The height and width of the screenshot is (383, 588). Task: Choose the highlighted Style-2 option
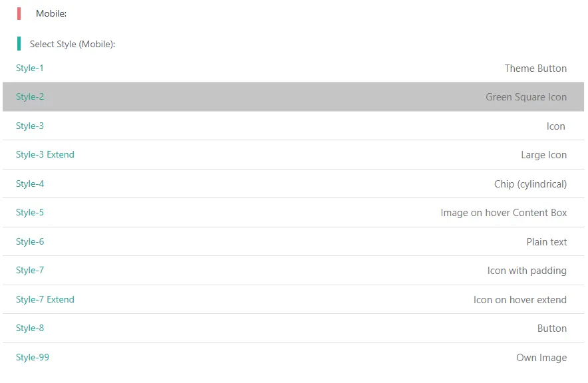click(30, 96)
